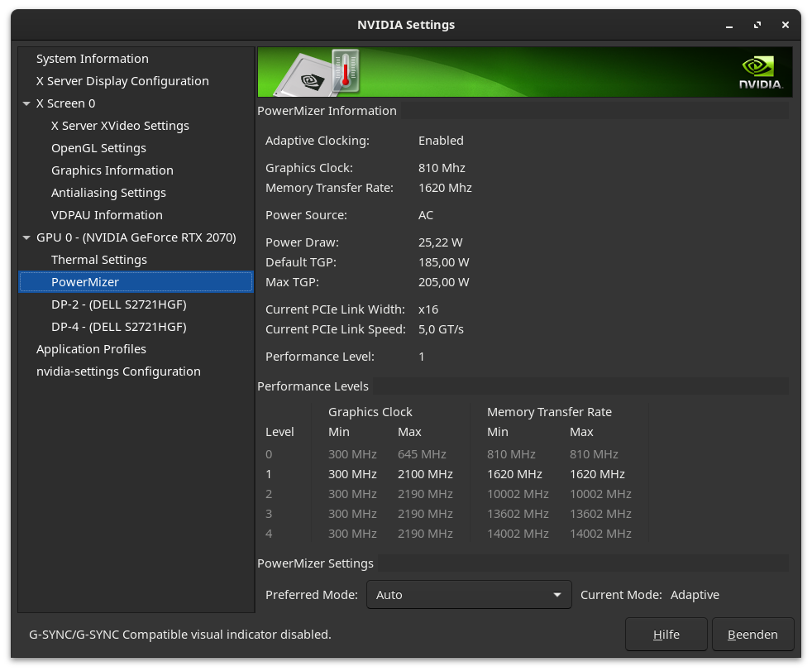The height and width of the screenshot is (671, 812).
Task: Select the PowerMizer entry
Action: coord(136,282)
